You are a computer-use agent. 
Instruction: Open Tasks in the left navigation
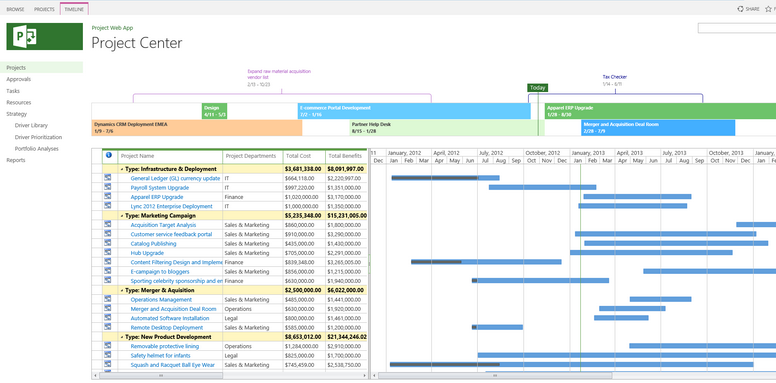click(x=13, y=91)
